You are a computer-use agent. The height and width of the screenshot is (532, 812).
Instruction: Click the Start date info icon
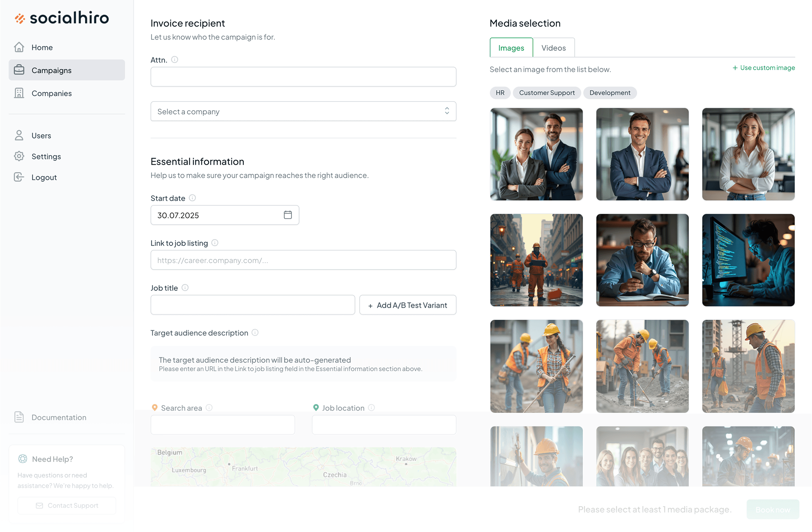pyautogui.click(x=192, y=198)
